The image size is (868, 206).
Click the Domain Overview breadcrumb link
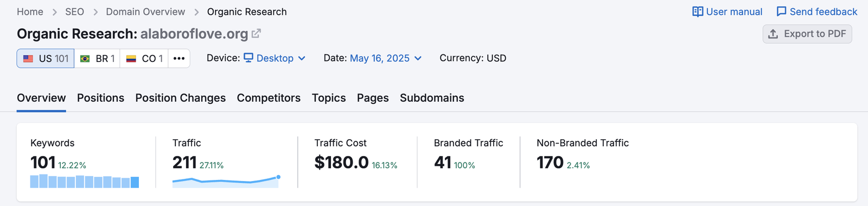tap(145, 11)
